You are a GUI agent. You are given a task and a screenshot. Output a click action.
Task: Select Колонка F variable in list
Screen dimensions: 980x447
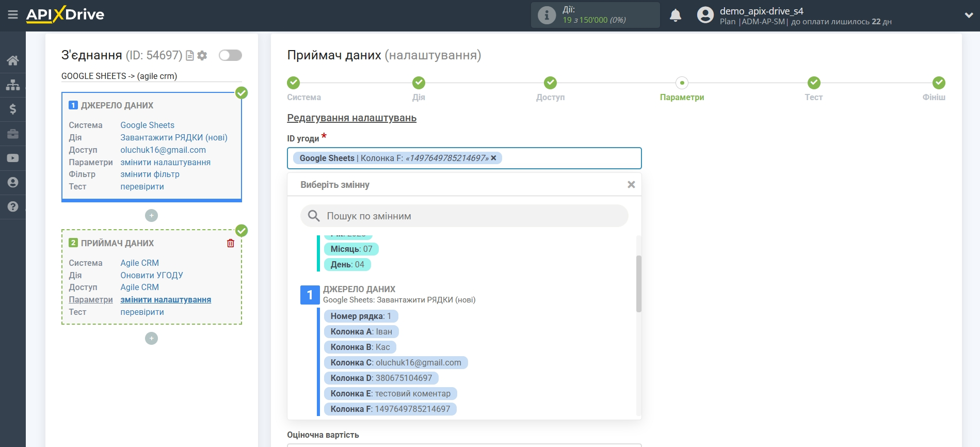[390, 409]
